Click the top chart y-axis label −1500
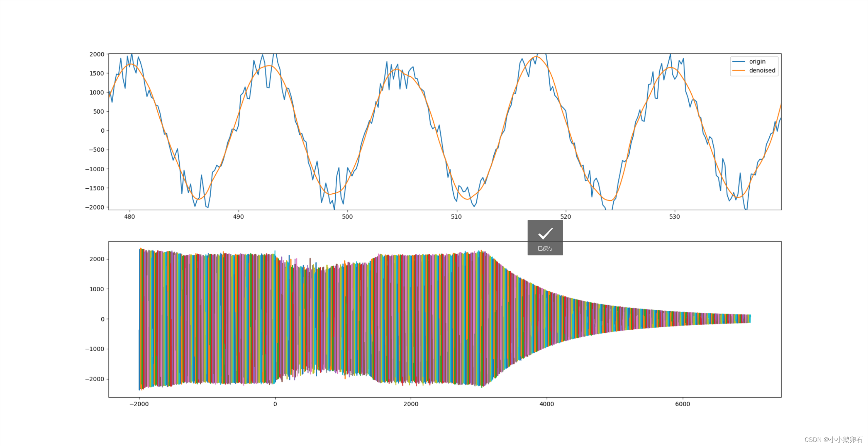The height and width of the screenshot is (446, 868). (95, 188)
